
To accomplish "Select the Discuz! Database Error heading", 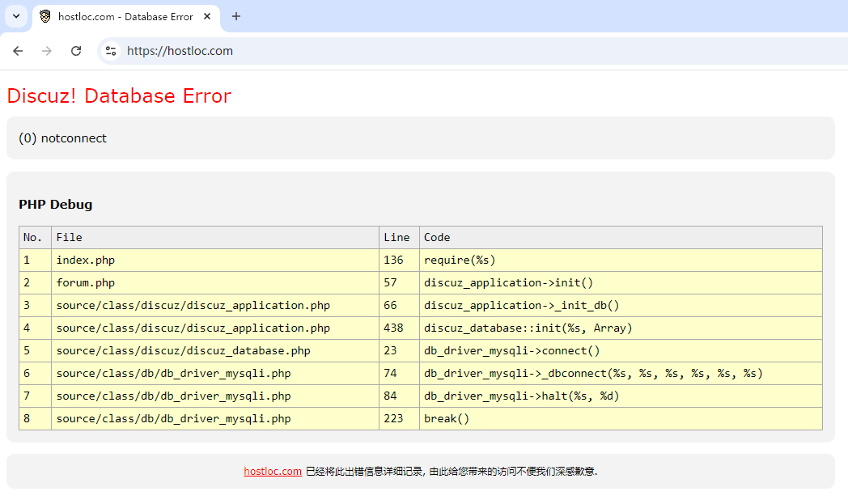I will (118, 96).
